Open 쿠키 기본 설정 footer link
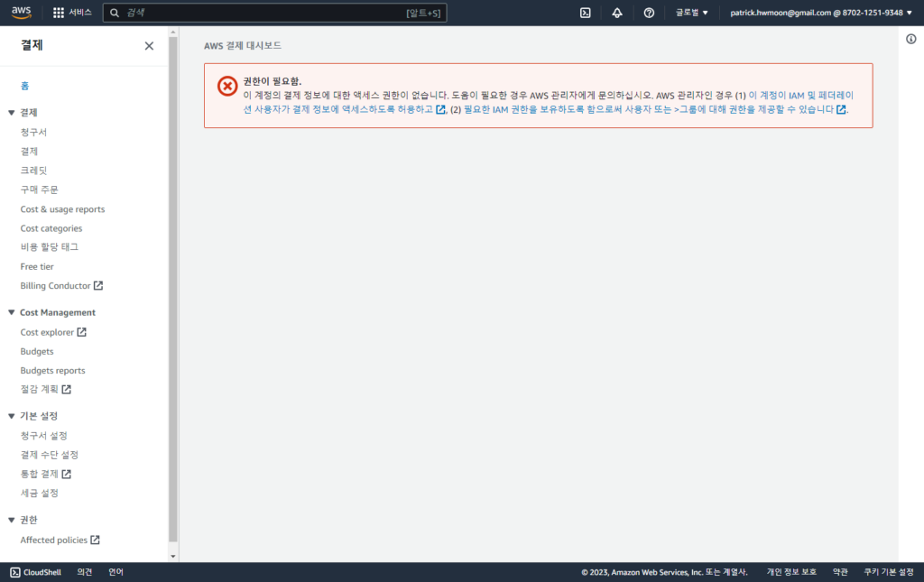This screenshot has height=582, width=924. point(889,573)
